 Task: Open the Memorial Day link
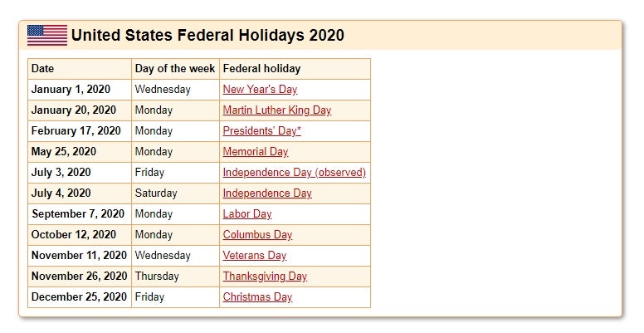tap(256, 152)
